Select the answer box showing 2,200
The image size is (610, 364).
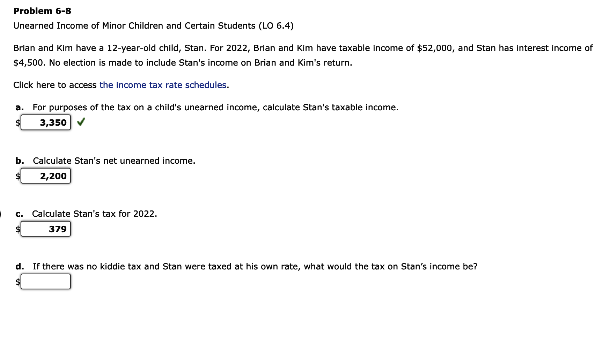point(46,176)
